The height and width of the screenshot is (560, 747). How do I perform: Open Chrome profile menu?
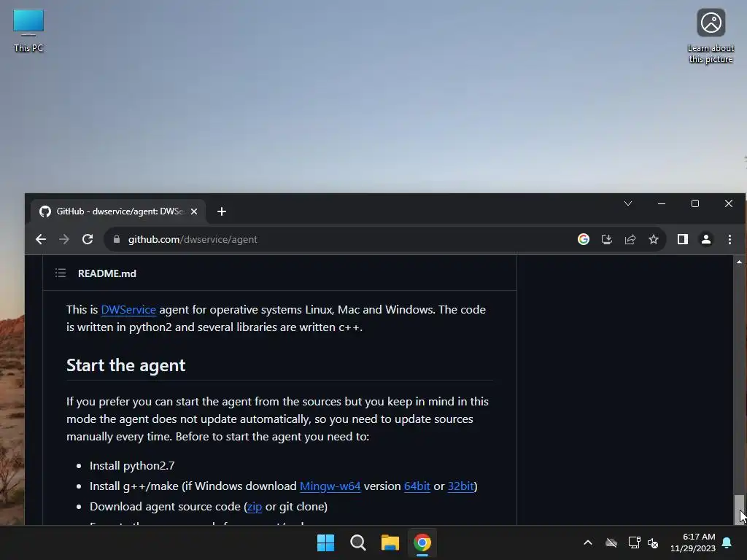click(x=706, y=239)
